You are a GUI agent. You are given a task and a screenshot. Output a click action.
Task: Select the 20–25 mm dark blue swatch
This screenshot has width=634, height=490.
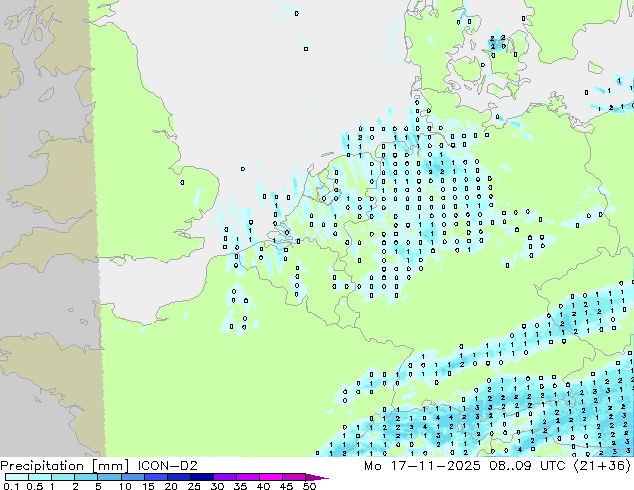[179, 477]
